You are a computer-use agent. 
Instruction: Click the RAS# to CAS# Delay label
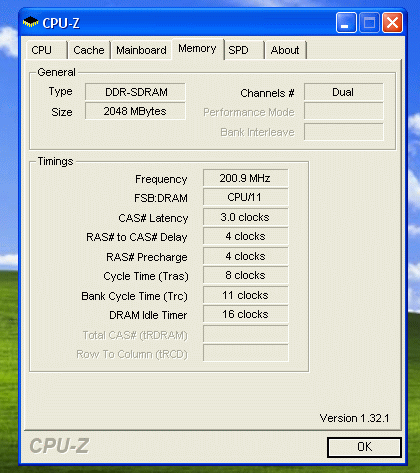(x=137, y=237)
